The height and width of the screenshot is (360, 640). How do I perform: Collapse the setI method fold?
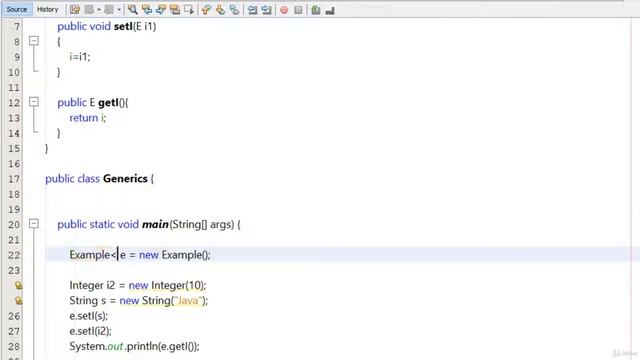click(x=34, y=41)
